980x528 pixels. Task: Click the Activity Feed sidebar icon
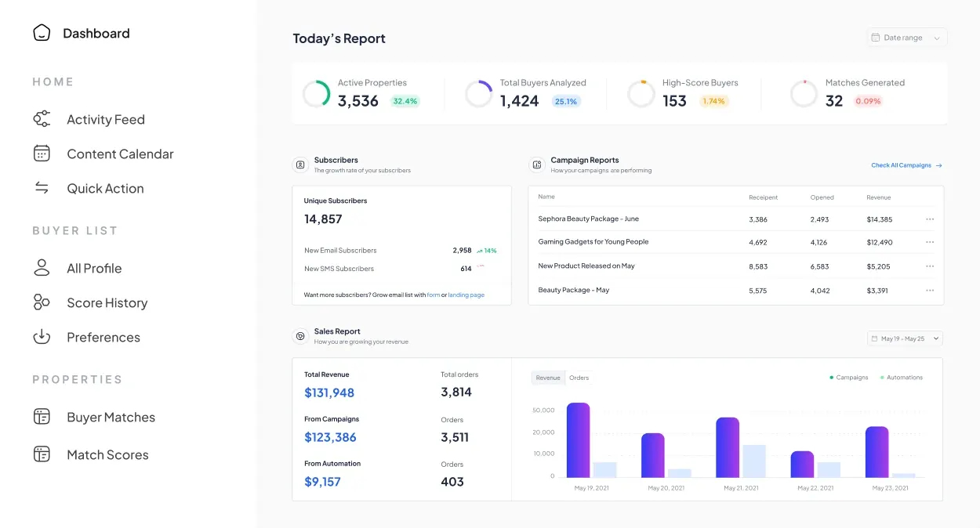pyautogui.click(x=42, y=119)
